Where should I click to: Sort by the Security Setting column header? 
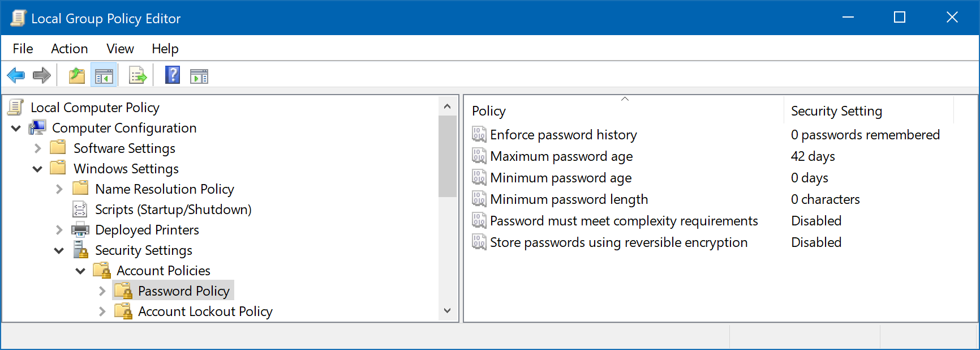pos(869,110)
